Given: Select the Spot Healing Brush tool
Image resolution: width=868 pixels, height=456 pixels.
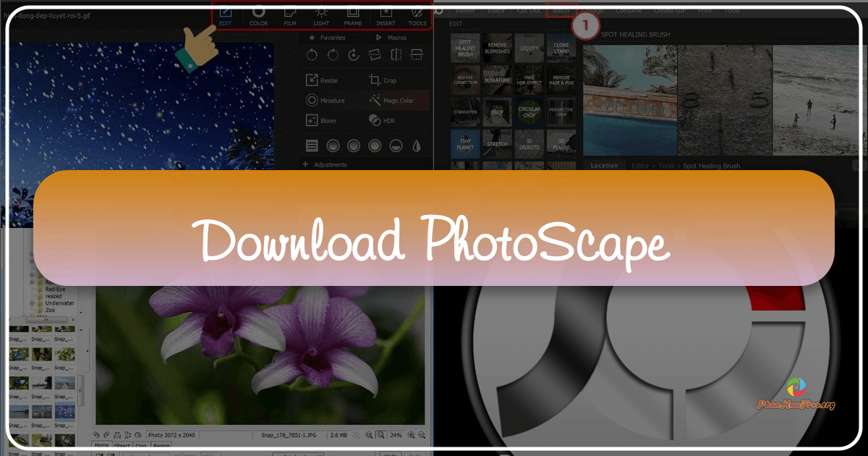Looking at the screenshot, I should 464,48.
